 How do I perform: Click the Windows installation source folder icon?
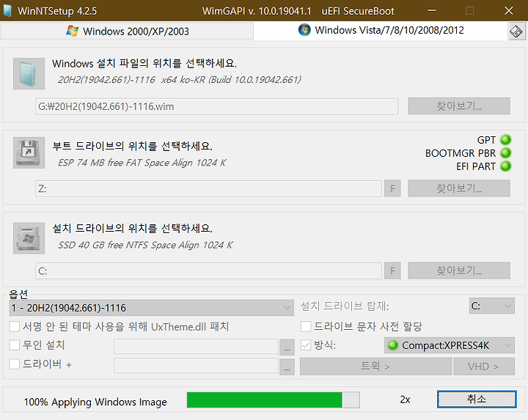[x=29, y=73]
